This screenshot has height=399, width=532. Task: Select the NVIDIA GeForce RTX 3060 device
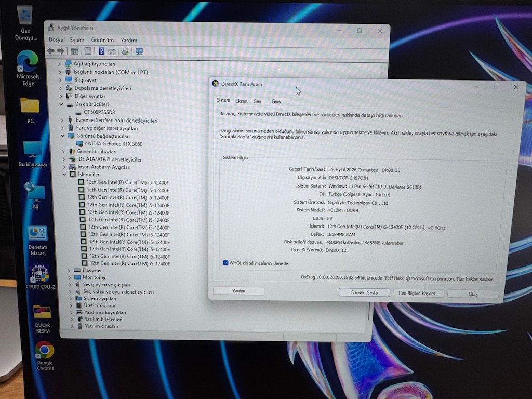(x=114, y=144)
